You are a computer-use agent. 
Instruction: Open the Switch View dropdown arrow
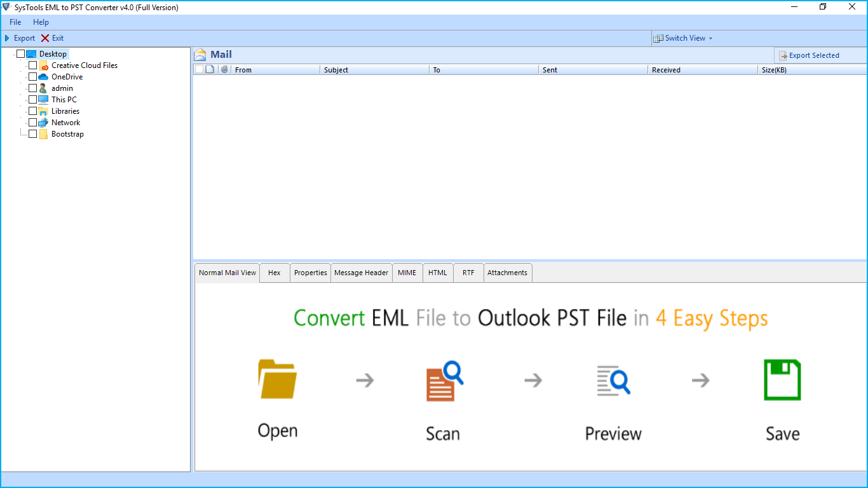[710, 39]
